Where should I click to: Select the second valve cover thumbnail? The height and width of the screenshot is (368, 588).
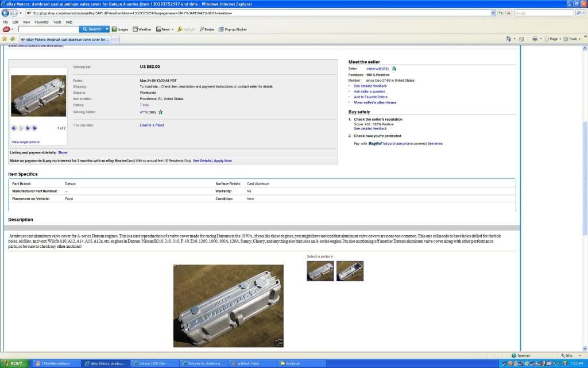pos(350,271)
